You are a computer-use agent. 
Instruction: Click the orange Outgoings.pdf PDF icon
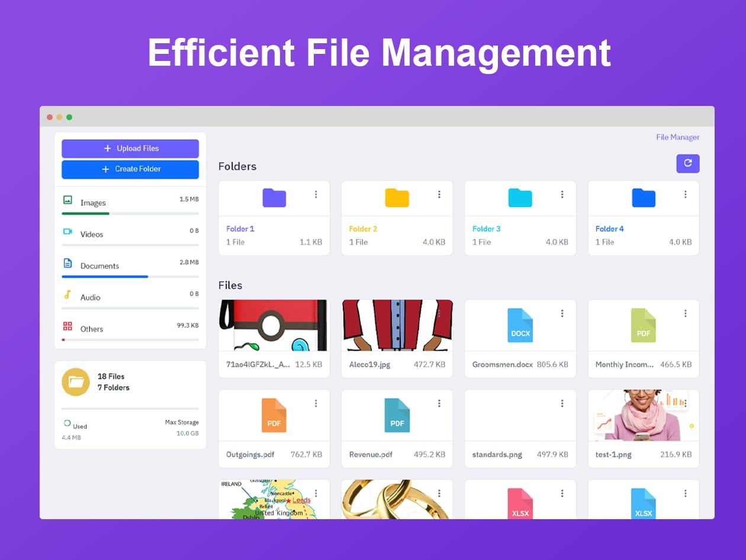tap(274, 416)
